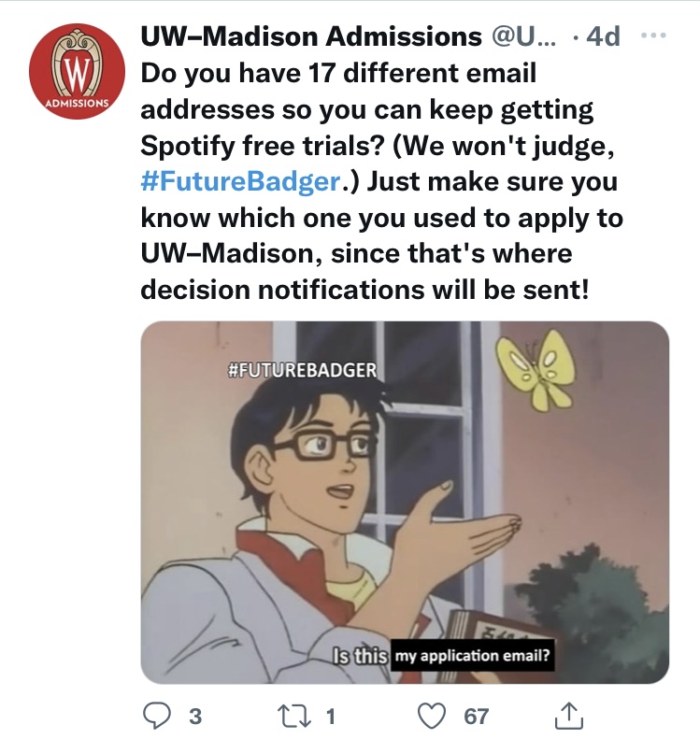Image resolution: width=700 pixels, height=753 pixels.
Task: Click the #FUTUREBADGER label inside the meme
Action: (302, 368)
